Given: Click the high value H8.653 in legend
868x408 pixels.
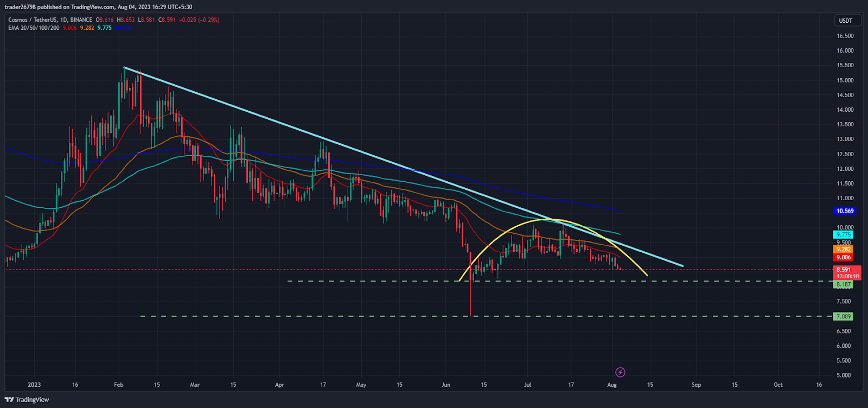Looking at the screenshot, I should pos(127,20).
